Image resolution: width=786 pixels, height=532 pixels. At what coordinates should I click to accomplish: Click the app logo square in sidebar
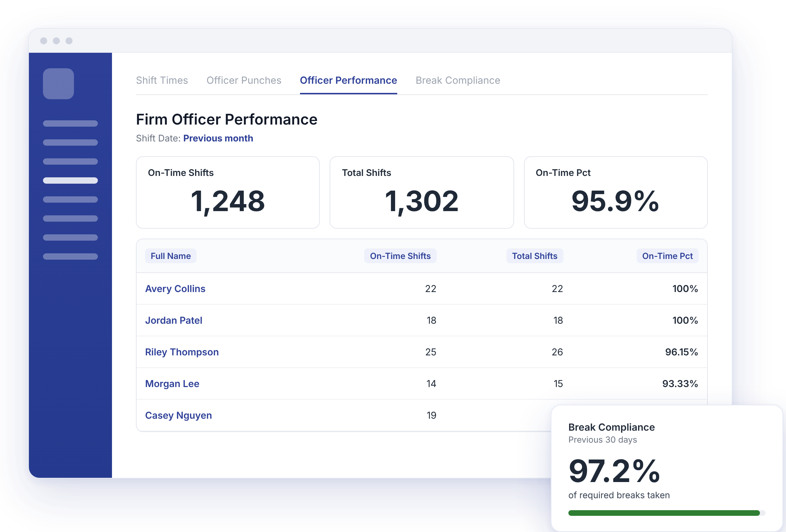(58, 84)
